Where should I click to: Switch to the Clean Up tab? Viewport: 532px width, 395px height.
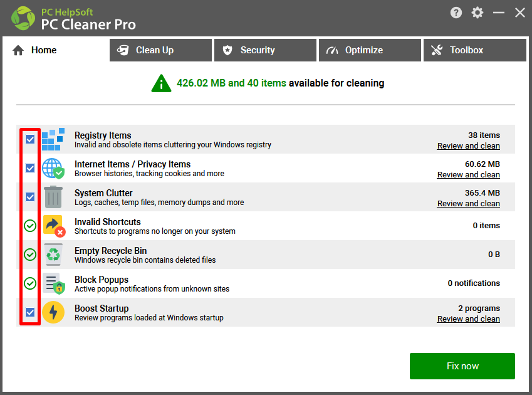(x=161, y=50)
